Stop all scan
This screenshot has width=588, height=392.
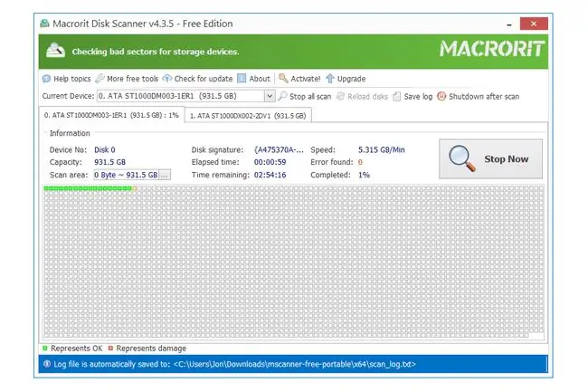click(x=305, y=96)
